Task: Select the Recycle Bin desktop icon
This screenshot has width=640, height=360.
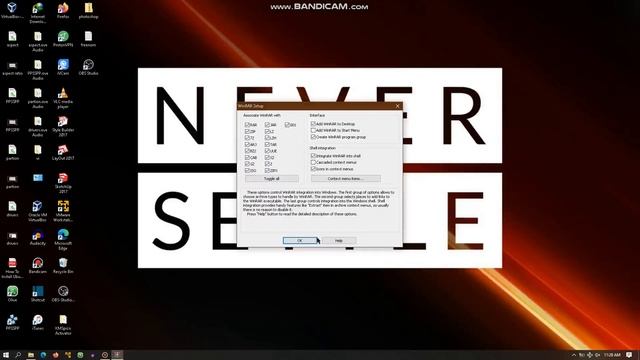Action: tap(63, 265)
